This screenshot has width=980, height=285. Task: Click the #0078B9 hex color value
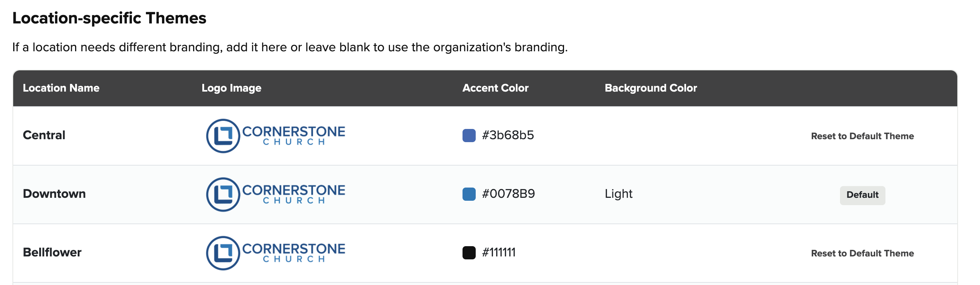click(508, 194)
